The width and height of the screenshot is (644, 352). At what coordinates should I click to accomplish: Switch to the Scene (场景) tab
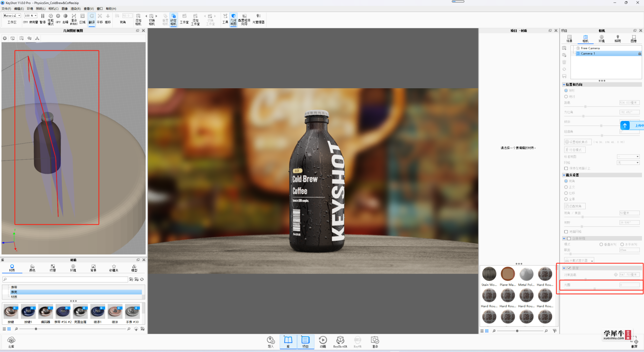(x=570, y=39)
